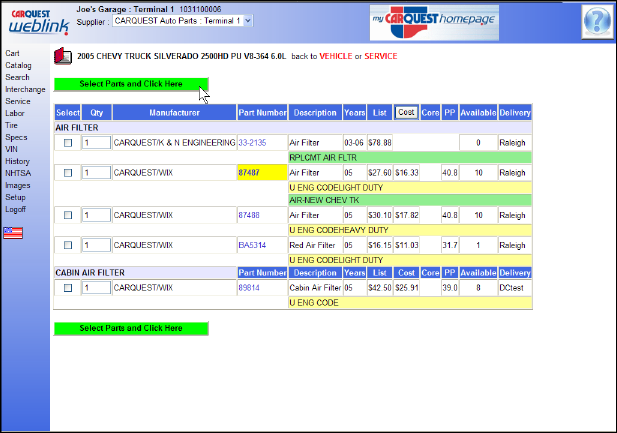Open Setup in the sidebar

(x=15, y=197)
